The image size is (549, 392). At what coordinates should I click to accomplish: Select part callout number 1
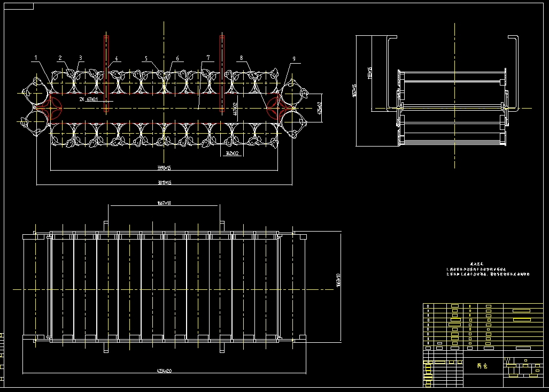click(36, 58)
